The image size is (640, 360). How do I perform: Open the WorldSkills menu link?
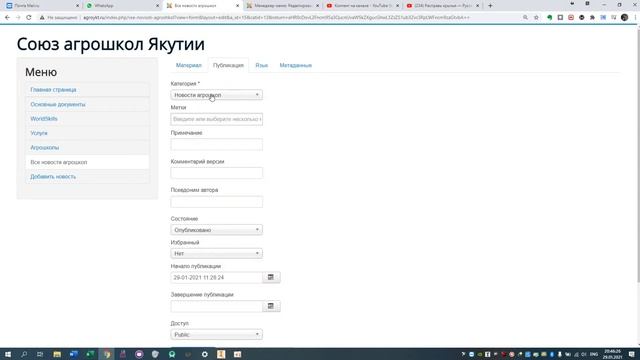(x=44, y=119)
